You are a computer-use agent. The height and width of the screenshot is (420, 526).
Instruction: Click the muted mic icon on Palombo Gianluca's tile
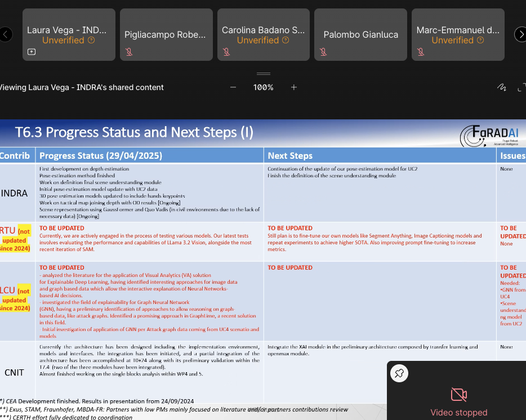tap(323, 52)
